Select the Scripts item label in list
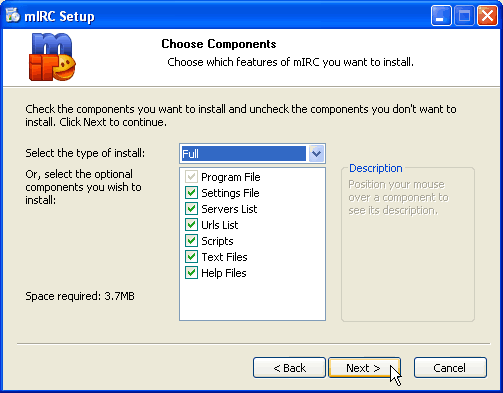The image size is (503, 393). pos(217,241)
